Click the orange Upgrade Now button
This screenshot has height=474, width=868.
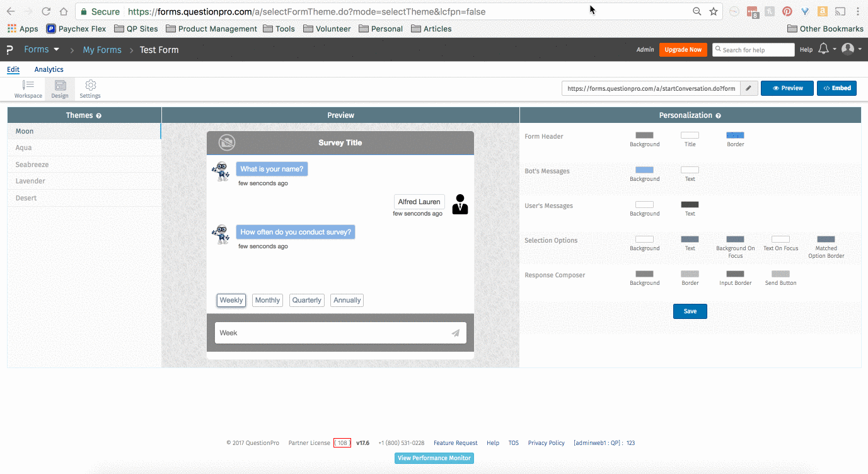pos(683,50)
